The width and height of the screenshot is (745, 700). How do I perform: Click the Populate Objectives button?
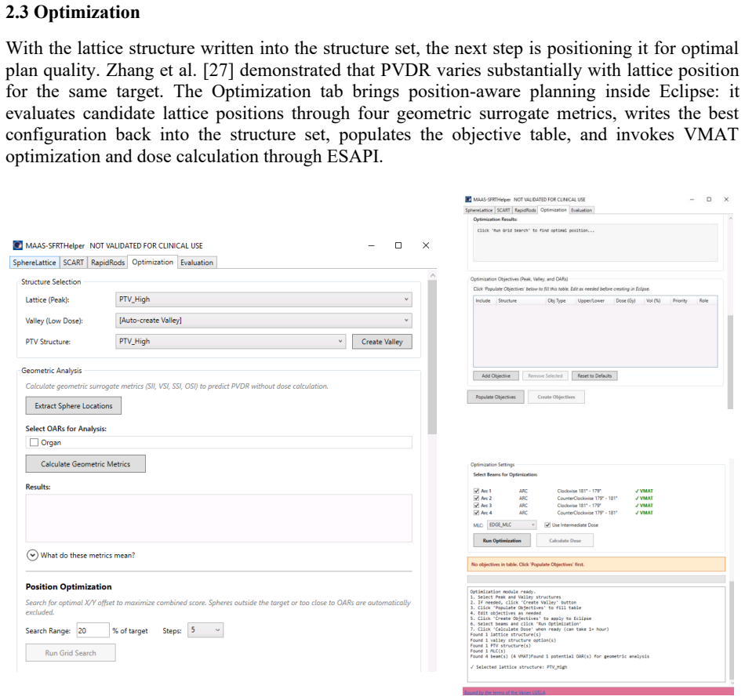point(496,397)
